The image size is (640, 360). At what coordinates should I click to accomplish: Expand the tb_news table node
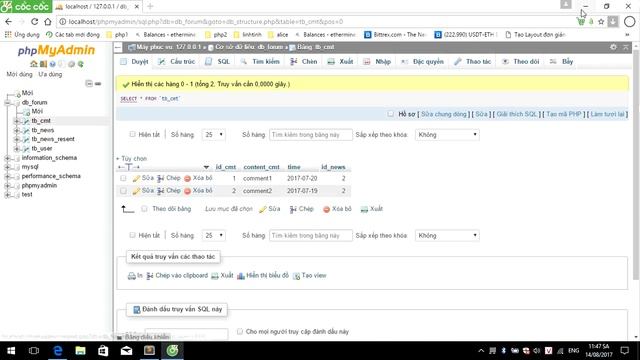click(16, 130)
